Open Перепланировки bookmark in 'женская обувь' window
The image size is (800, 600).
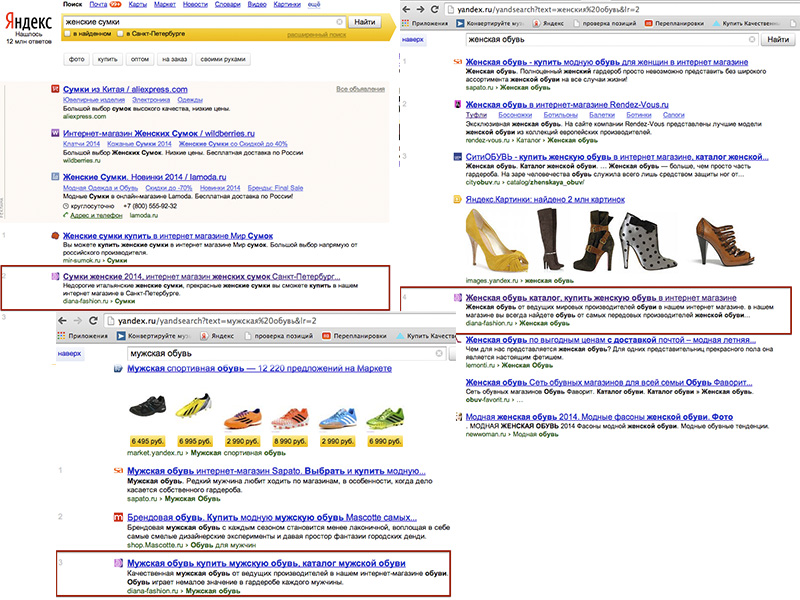click(674, 23)
